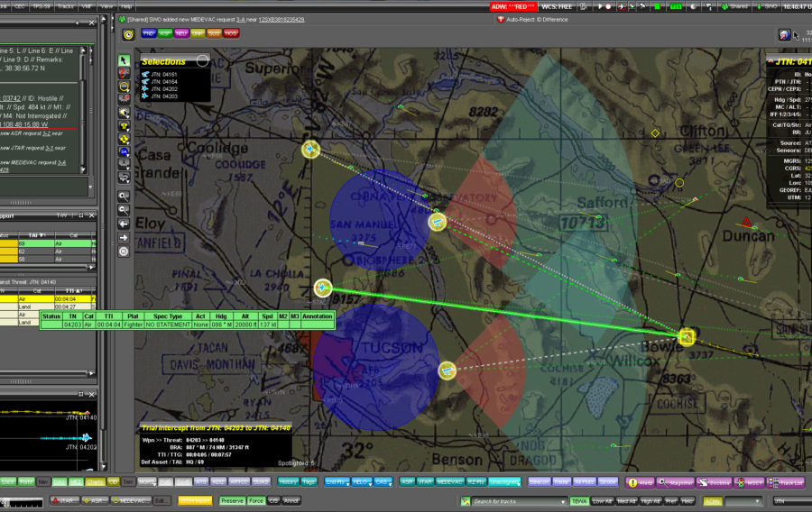Open the Alerts tool with exclamation icon
The width and height of the screenshot is (812, 512).
pos(640,482)
